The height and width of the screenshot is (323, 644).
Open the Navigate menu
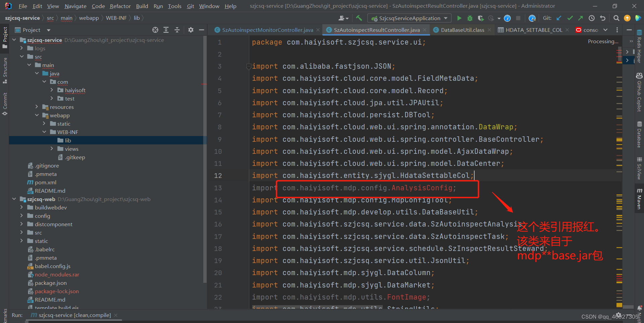tap(75, 6)
